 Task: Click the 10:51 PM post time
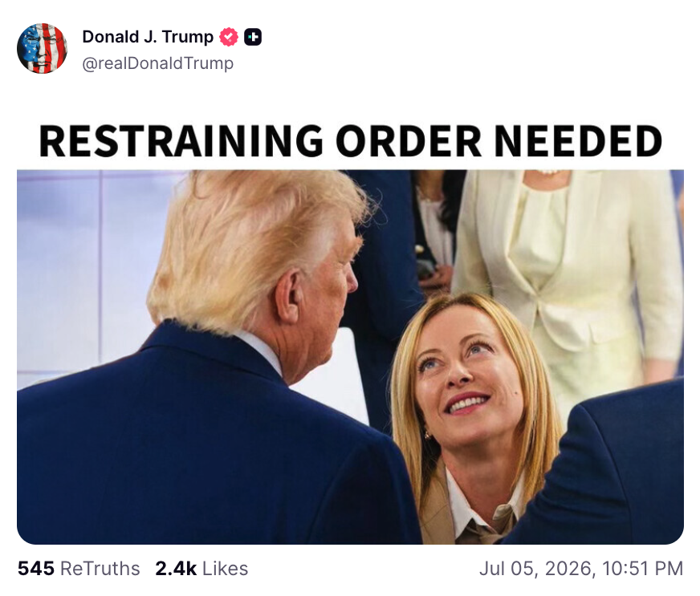[x=642, y=569]
